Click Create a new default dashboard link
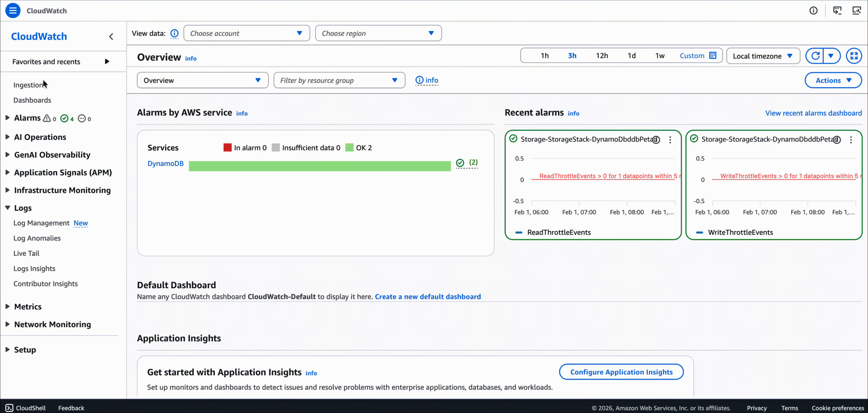 tap(428, 296)
